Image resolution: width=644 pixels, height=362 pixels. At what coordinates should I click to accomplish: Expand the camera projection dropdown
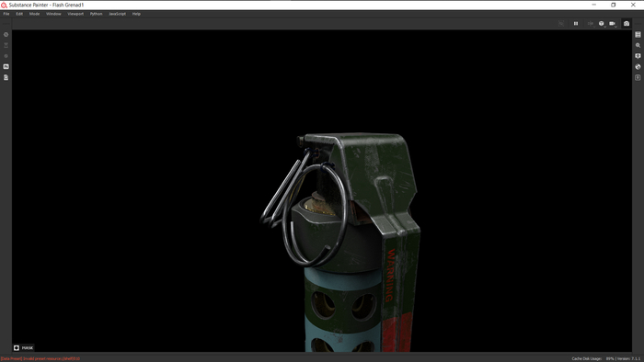[613, 24]
